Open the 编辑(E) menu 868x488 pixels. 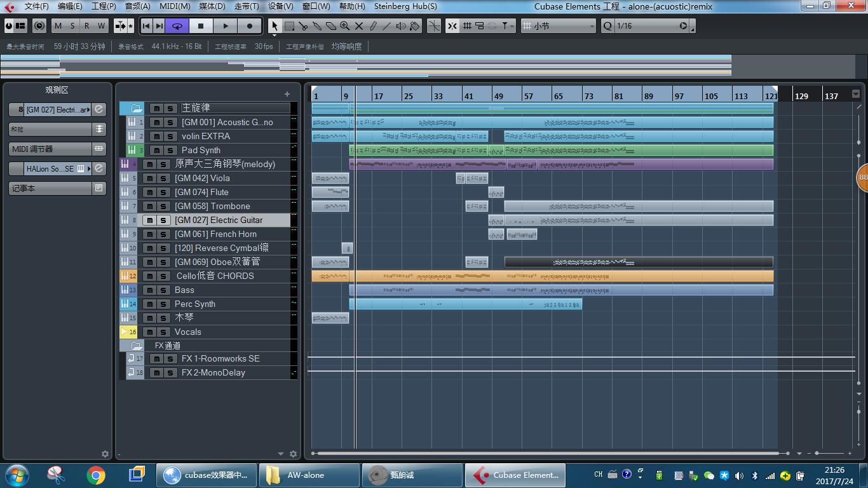(69, 6)
